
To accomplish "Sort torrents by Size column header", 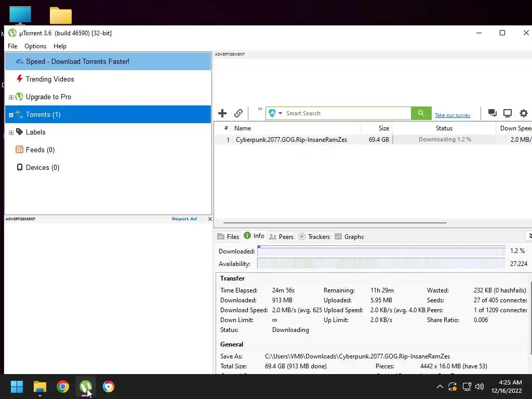I will coord(376,128).
